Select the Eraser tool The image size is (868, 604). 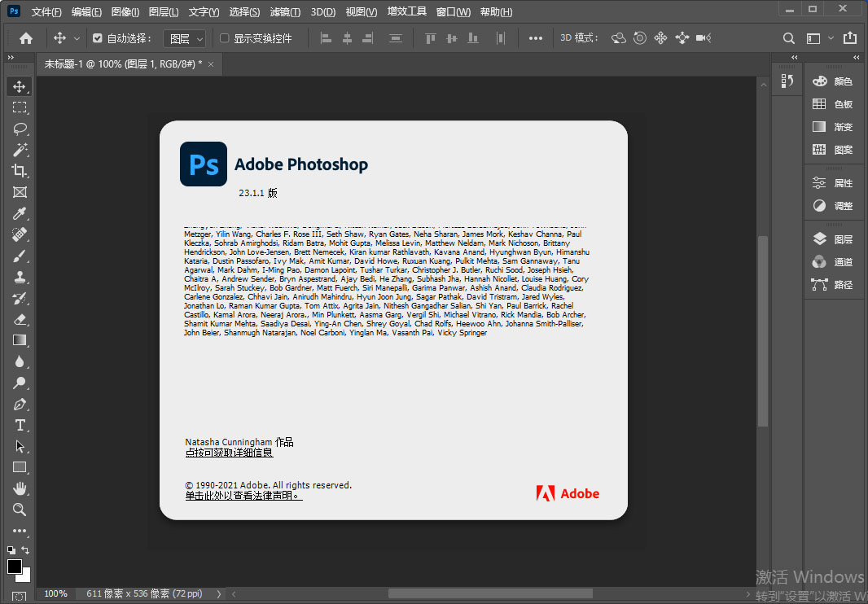pyautogui.click(x=20, y=319)
